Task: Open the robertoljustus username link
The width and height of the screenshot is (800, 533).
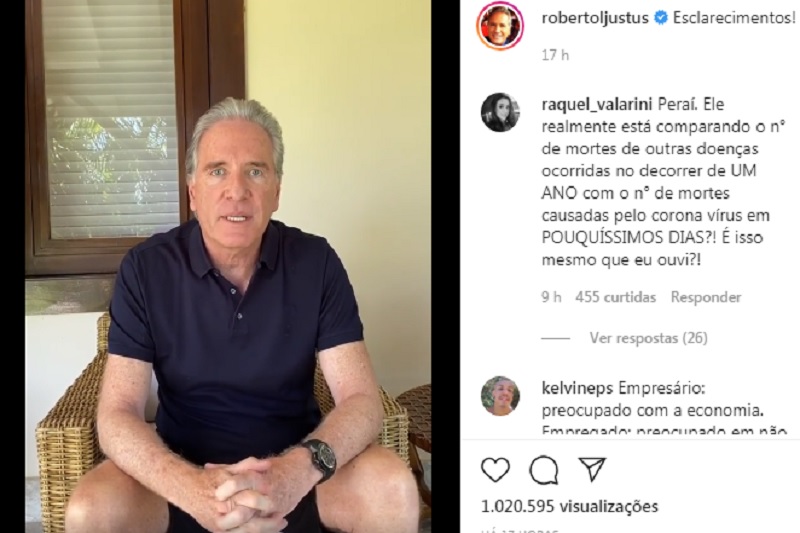Action: (595, 18)
